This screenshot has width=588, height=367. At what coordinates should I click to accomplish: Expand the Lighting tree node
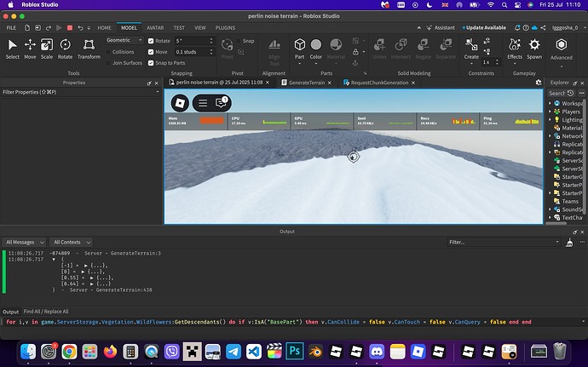(x=550, y=119)
